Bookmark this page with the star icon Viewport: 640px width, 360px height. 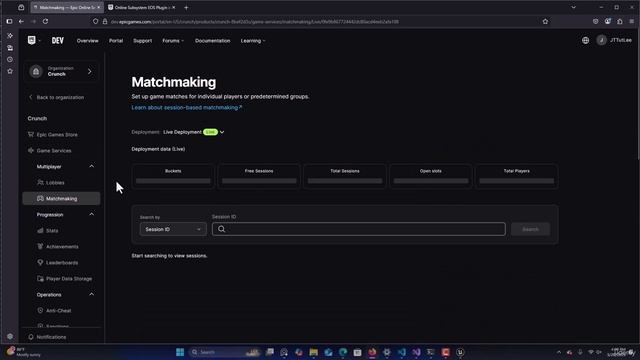[545, 21]
